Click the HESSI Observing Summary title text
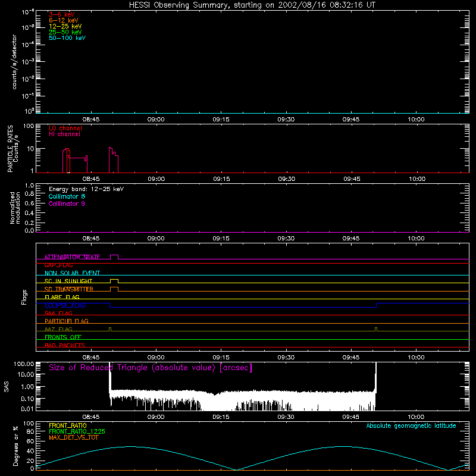476x476 pixels. click(x=252, y=5)
